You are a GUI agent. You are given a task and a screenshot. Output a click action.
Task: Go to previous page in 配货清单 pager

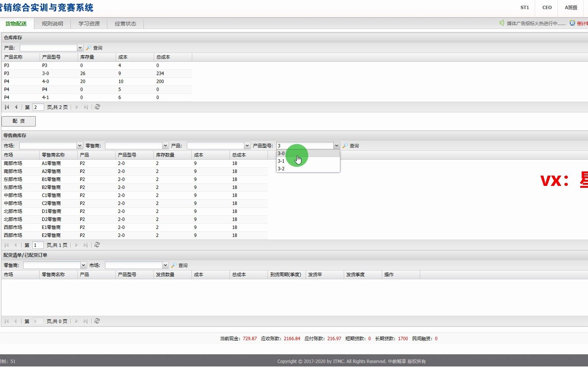[x=16, y=321]
